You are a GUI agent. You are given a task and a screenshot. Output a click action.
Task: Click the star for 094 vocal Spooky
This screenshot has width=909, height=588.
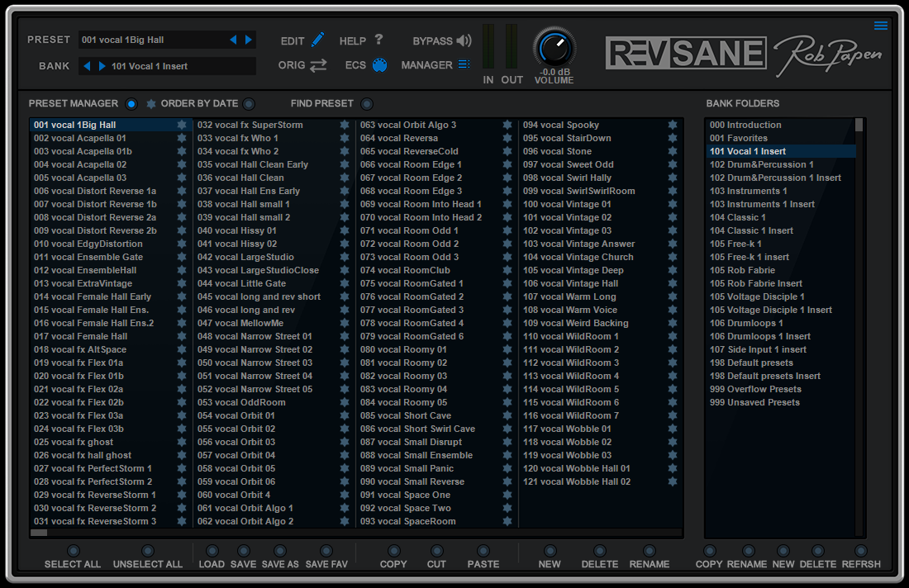(x=673, y=125)
